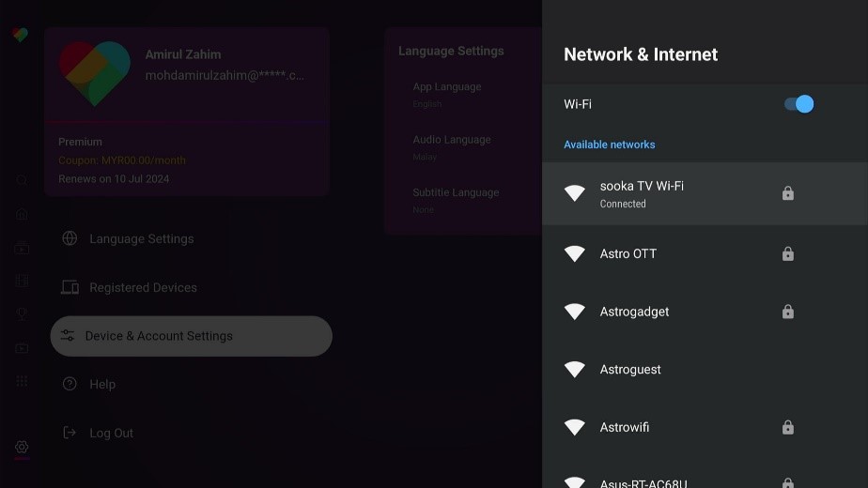Click the sooka heart logo at top left
The height and width of the screenshot is (488, 868).
click(20, 35)
